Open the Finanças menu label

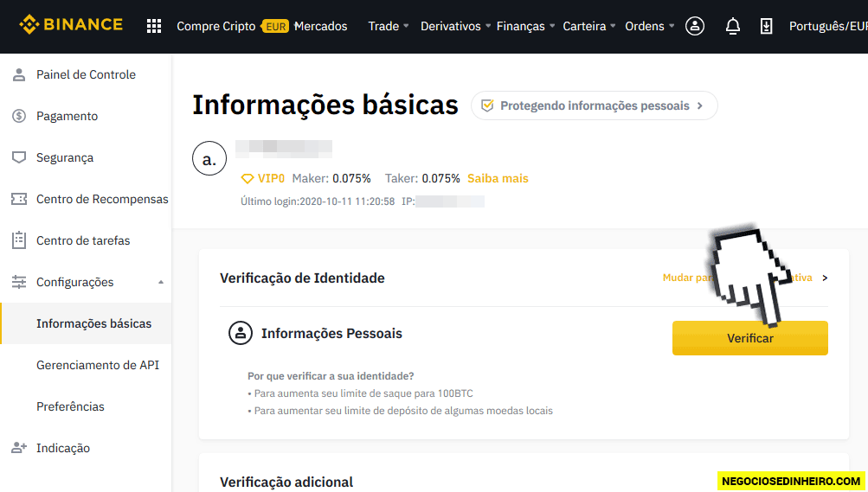(520, 26)
